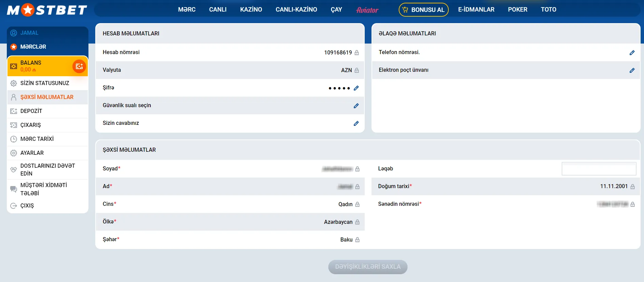This screenshot has height=282, width=644.
Task: Type in the Ləqəb input field
Action: (599, 169)
